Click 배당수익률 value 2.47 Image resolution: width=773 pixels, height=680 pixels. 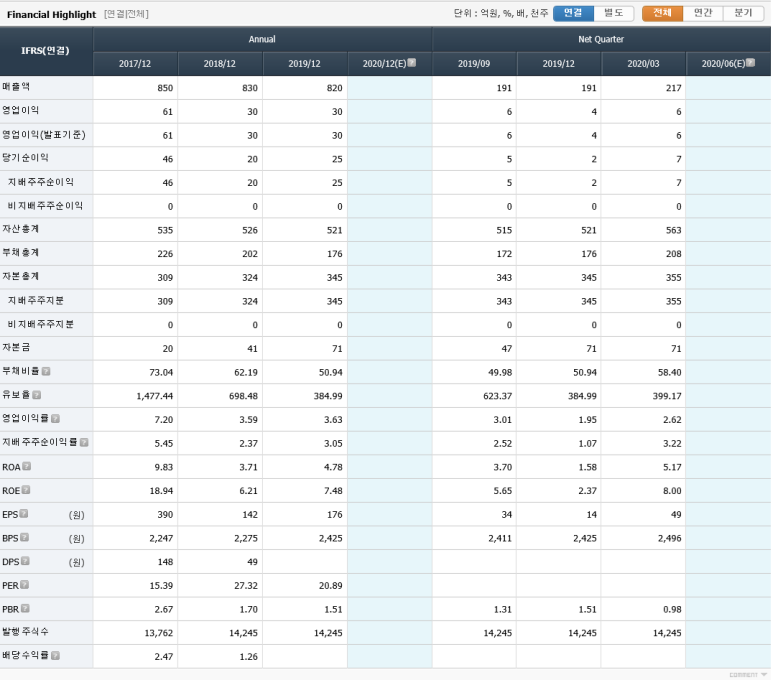(164, 656)
